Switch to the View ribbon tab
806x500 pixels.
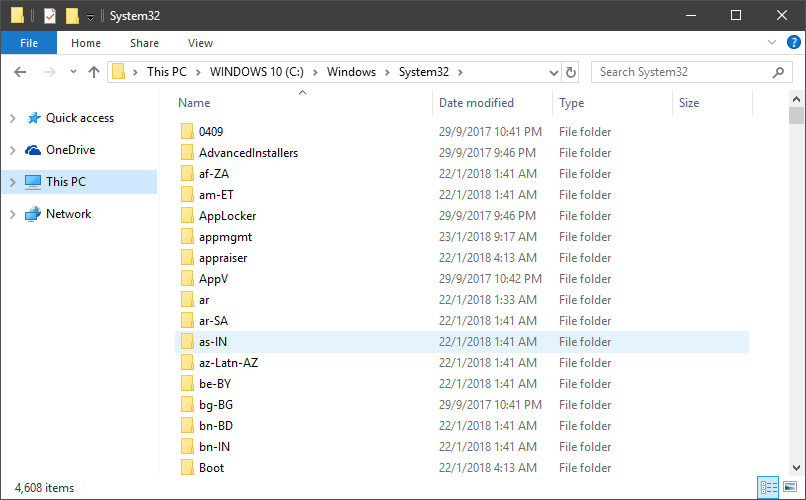(x=200, y=43)
